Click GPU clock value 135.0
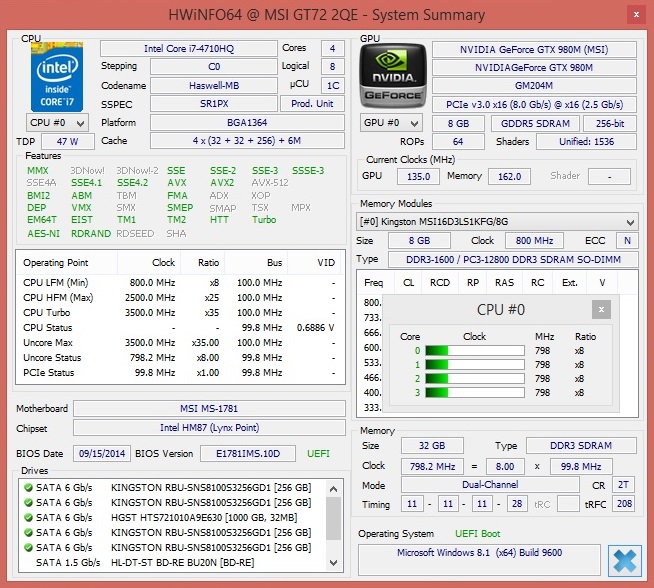 [418, 176]
